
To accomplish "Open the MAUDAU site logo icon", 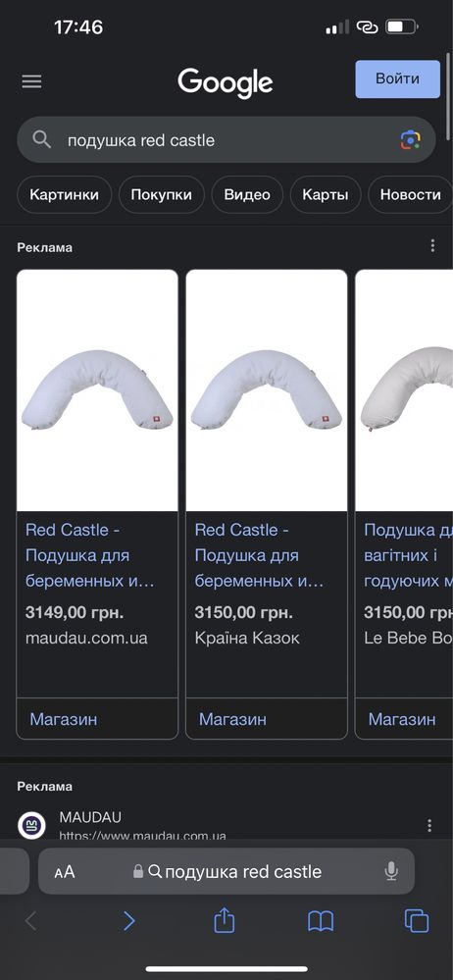I will coord(31,825).
